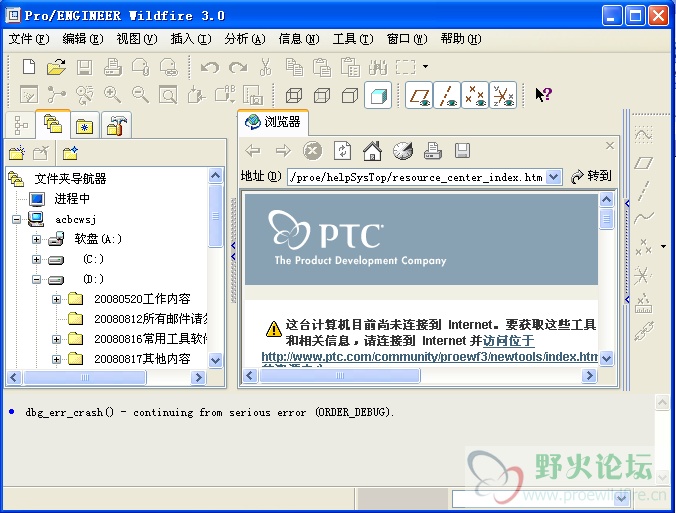Open the ptc.com community newtools link

coord(429,357)
